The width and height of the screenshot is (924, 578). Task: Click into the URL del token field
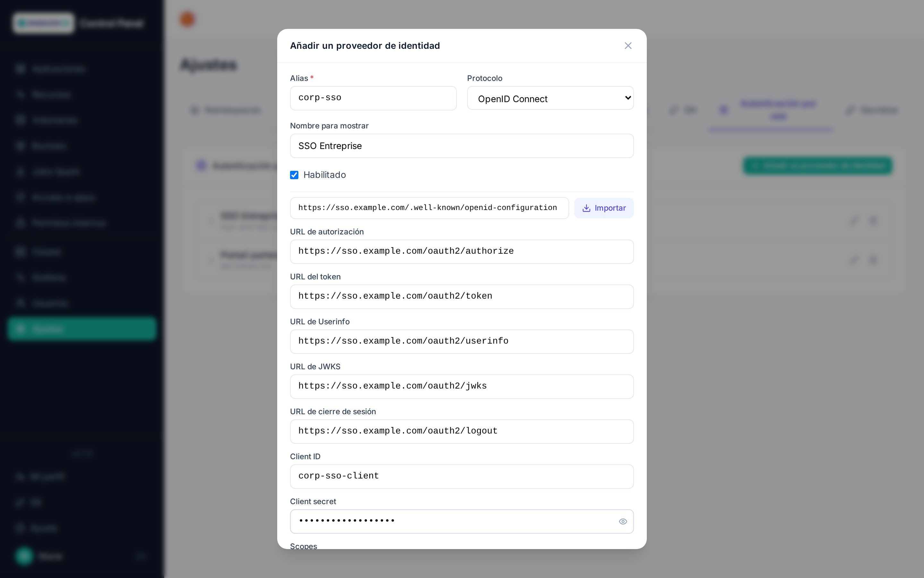click(462, 297)
